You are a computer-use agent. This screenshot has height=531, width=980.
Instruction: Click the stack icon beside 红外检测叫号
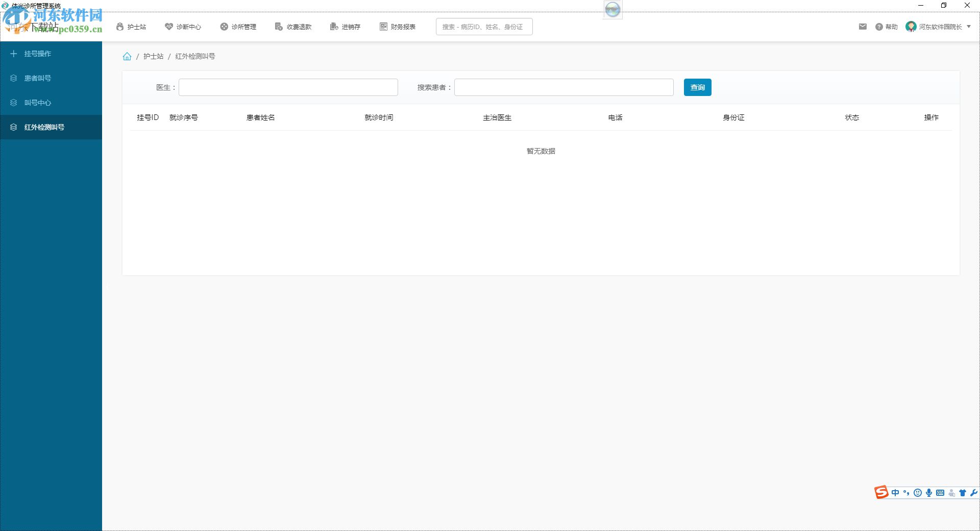pos(14,127)
